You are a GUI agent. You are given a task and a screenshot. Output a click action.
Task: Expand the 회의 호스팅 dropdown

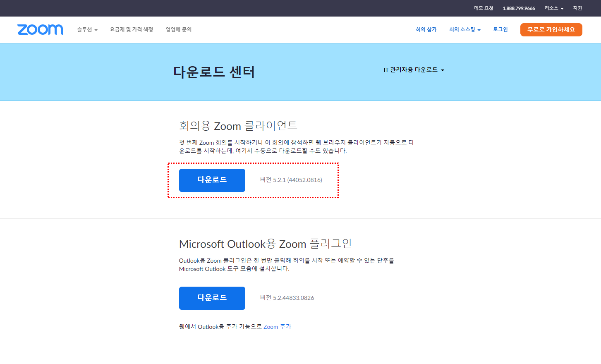pos(465,30)
